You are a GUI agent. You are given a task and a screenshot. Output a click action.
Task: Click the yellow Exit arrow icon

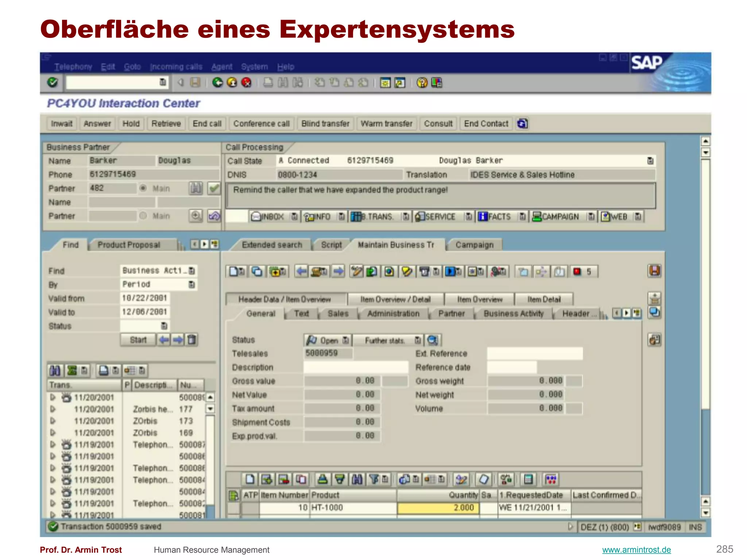coord(232,83)
